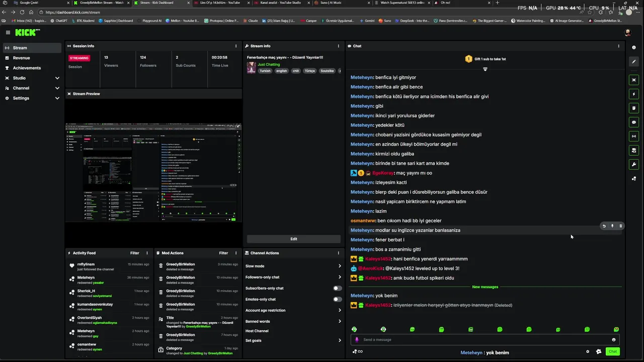Open Mod Actions three-dot menu
The width and height of the screenshot is (644, 362).
(236, 253)
